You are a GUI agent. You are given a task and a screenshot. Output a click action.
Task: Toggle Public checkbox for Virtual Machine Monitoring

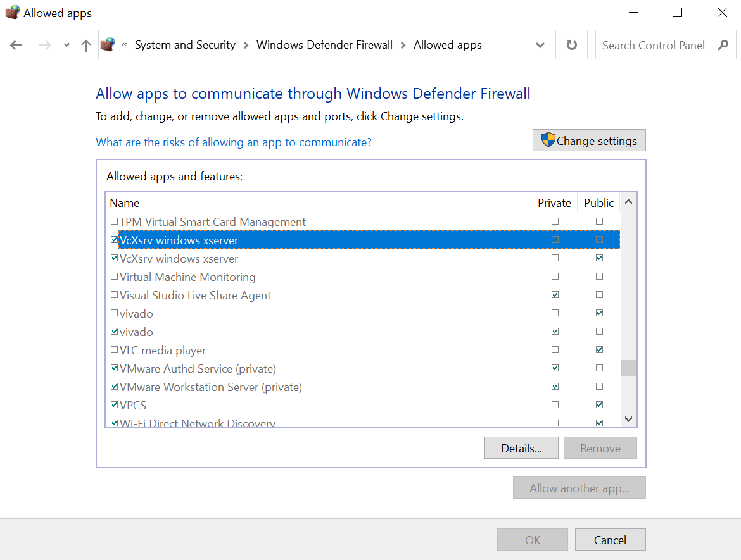599,277
